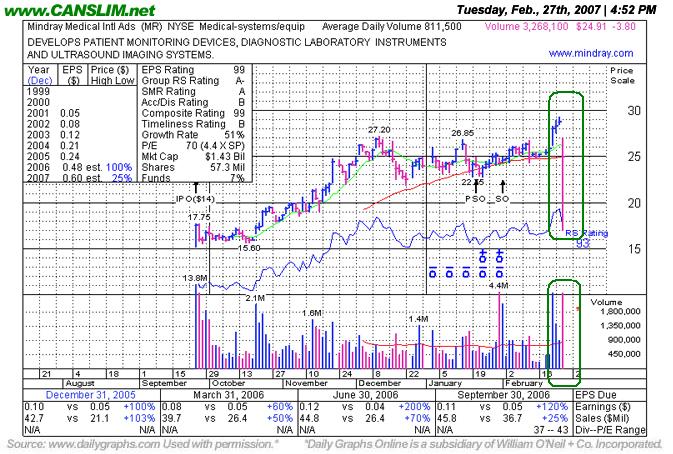
Task: Click the 'December 31, 2005' quarter heading
Action: pyautogui.click(x=91, y=395)
